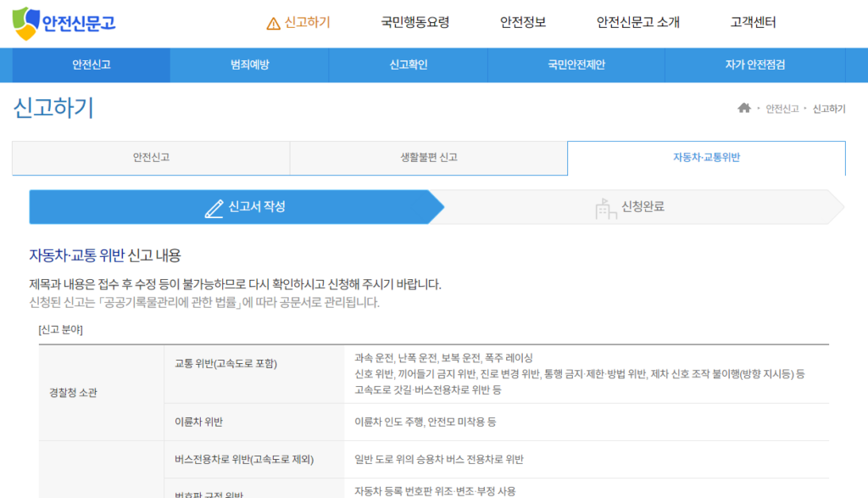The width and height of the screenshot is (868, 498).
Task: Click the 신호 위반, 끼어들기 금지 위반 line
Action: coord(580,374)
